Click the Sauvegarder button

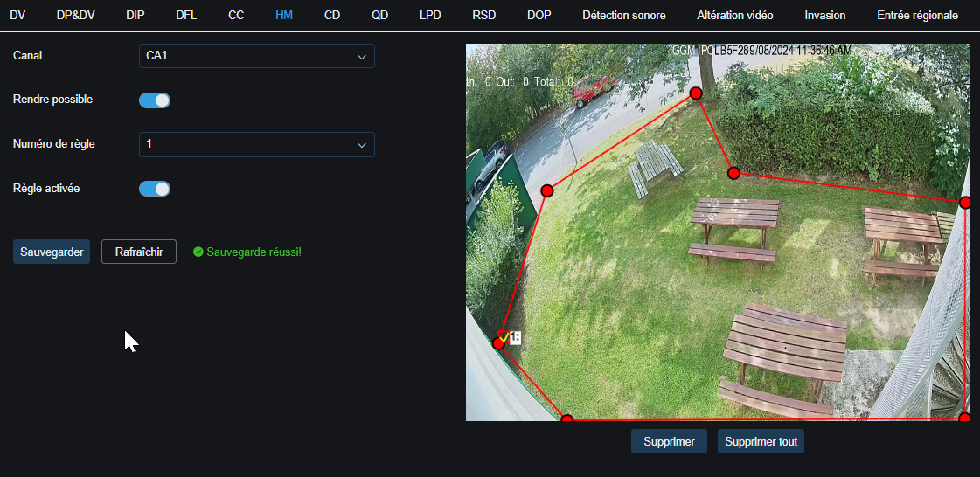(52, 252)
